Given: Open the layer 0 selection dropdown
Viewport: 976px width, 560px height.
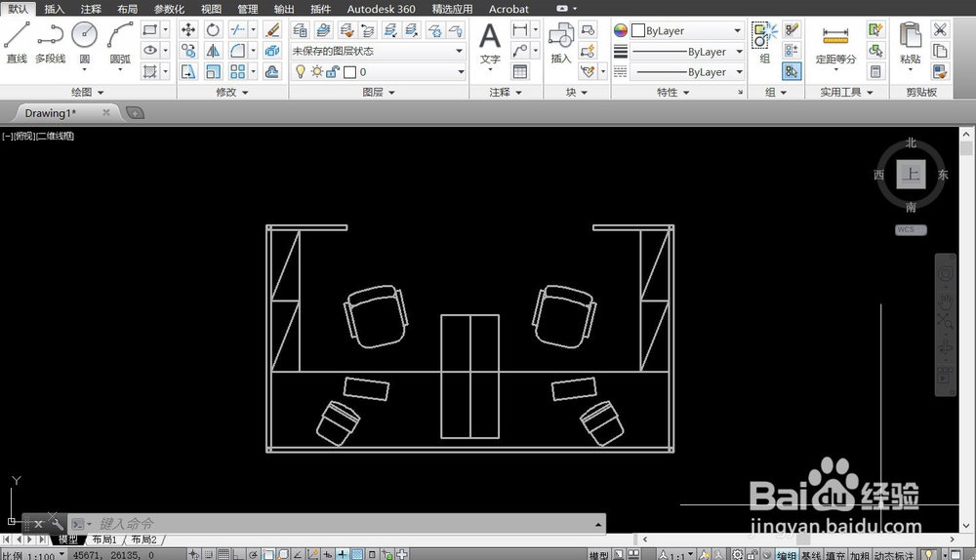Looking at the screenshot, I should [379, 71].
